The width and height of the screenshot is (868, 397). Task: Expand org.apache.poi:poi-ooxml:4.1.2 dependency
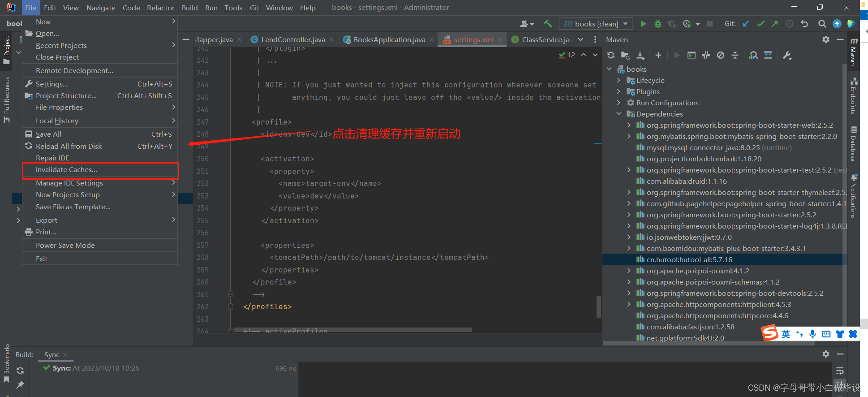tap(629, 271)
